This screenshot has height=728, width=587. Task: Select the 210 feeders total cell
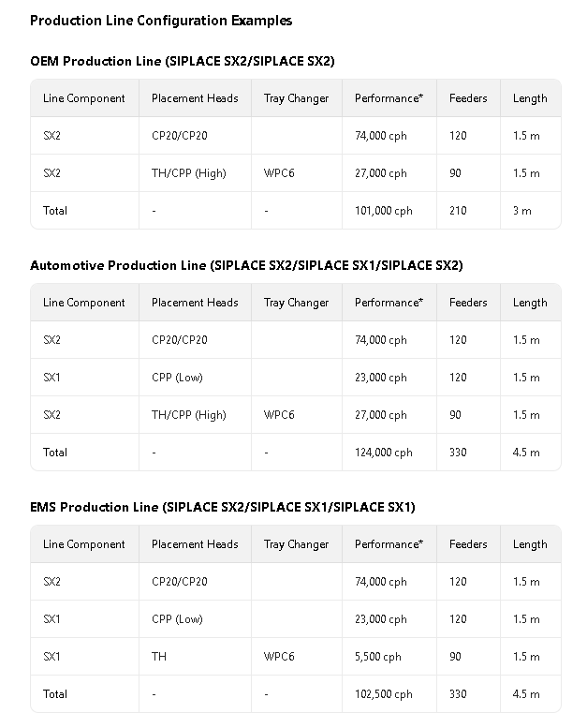coord(458,211)
